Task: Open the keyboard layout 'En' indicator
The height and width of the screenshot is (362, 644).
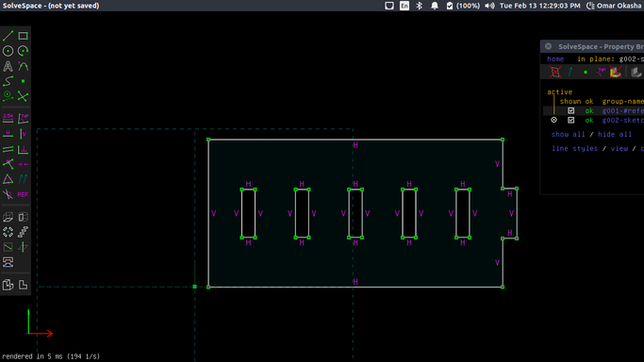Action: [405, 6]
